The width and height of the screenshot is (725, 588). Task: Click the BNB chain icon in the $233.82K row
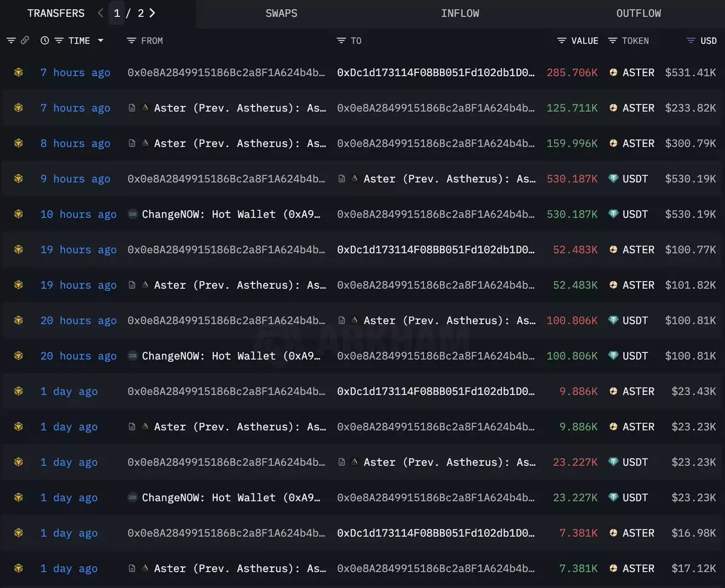coord(19,108)
